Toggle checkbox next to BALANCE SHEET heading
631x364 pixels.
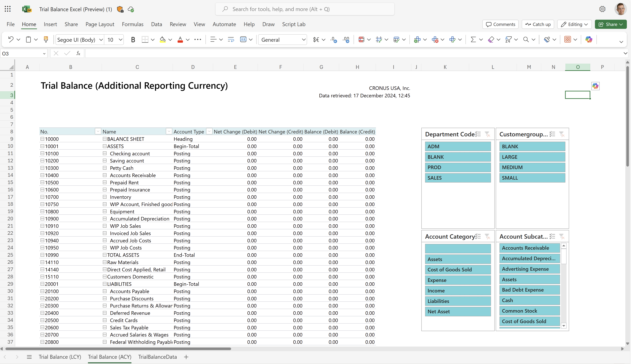[x=104, y=139]
